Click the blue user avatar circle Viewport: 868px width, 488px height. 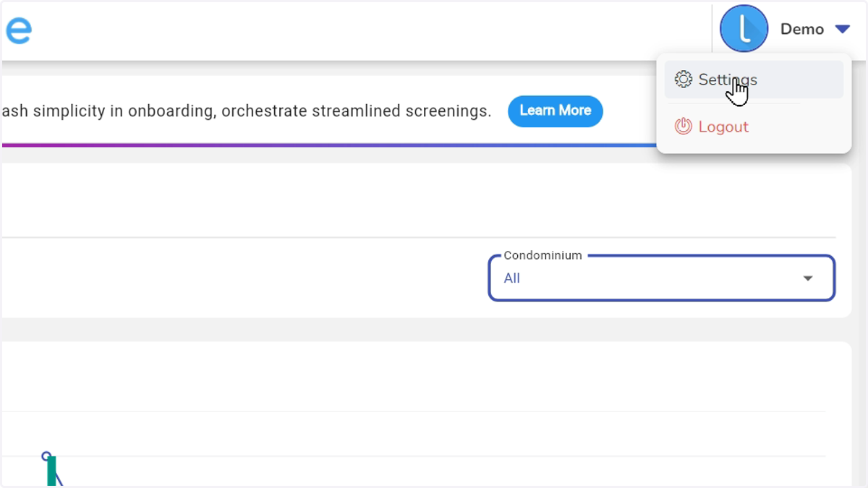744,29
